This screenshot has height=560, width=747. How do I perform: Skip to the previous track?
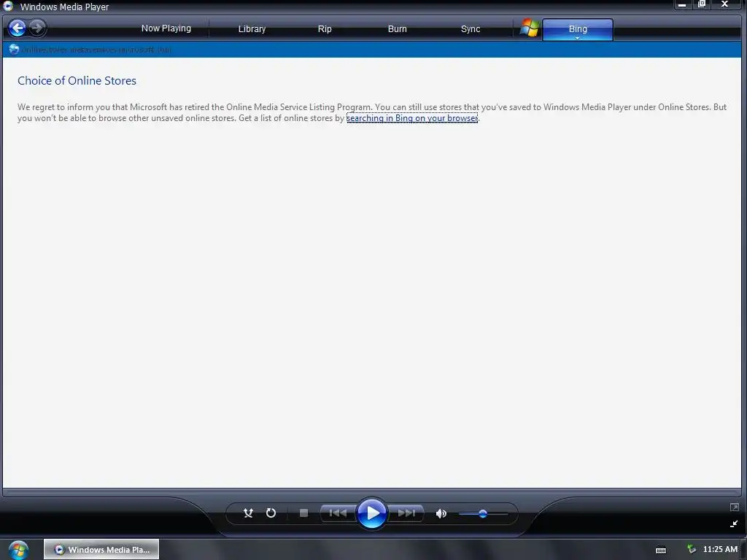(338, 513)
